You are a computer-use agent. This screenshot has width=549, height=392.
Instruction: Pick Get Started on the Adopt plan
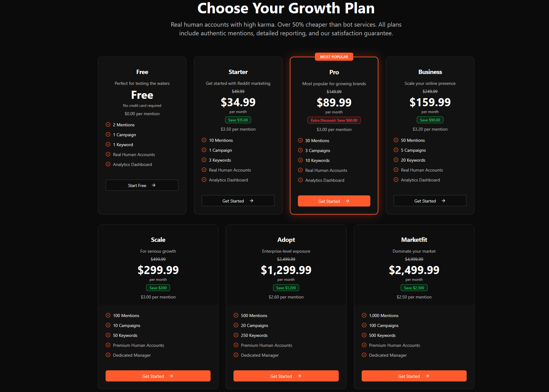pos(286,376)
